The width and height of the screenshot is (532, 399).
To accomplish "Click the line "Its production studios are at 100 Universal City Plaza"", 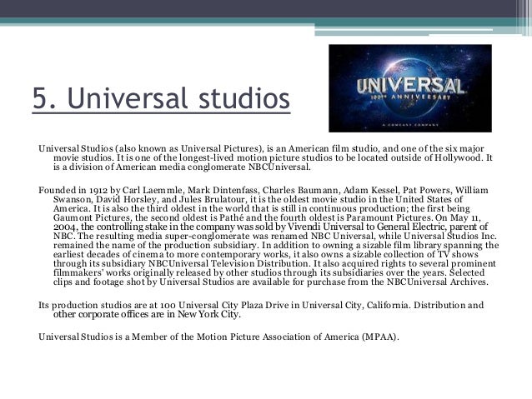I will [261, 305].
